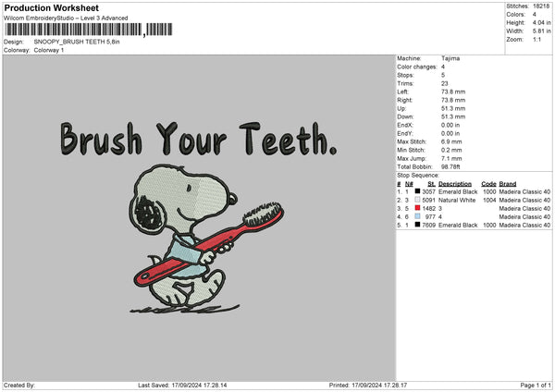This screenshot has width=555, height=392.
Task: Click the Height value '4.04 in'
Action: click(x=541, y=22)
